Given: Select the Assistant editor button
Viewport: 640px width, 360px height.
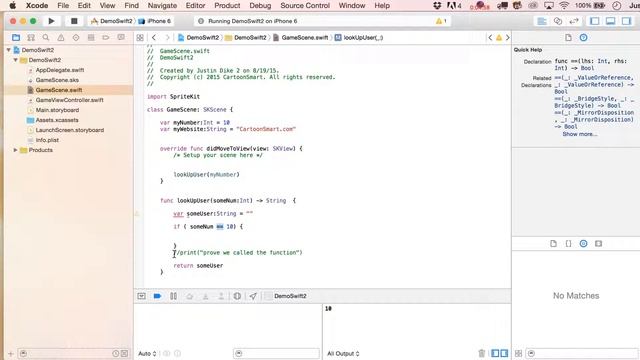Looking at the screenshot, I should pos(558,21).
